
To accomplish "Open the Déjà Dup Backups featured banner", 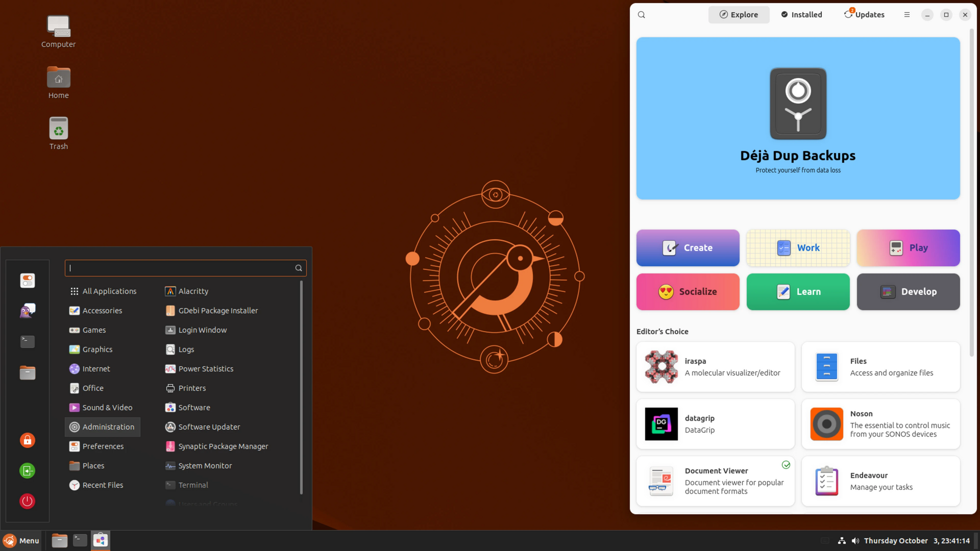I will (x=798, y=118).
